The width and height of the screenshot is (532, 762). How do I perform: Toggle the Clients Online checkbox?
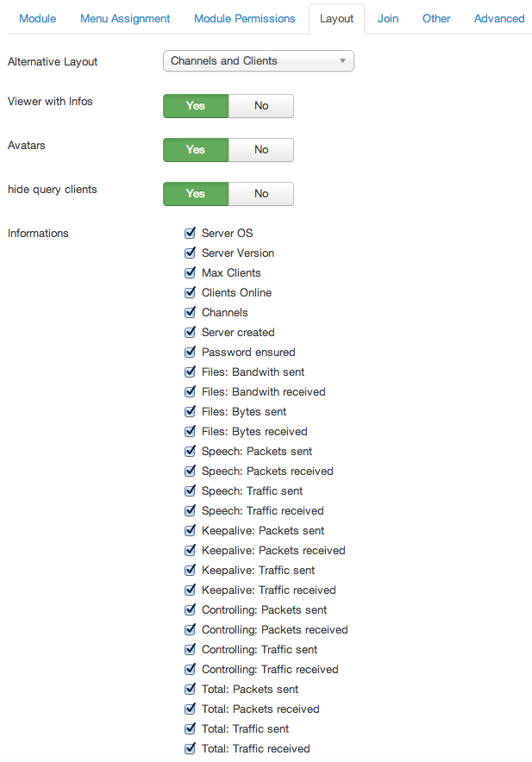click(191, 292)
